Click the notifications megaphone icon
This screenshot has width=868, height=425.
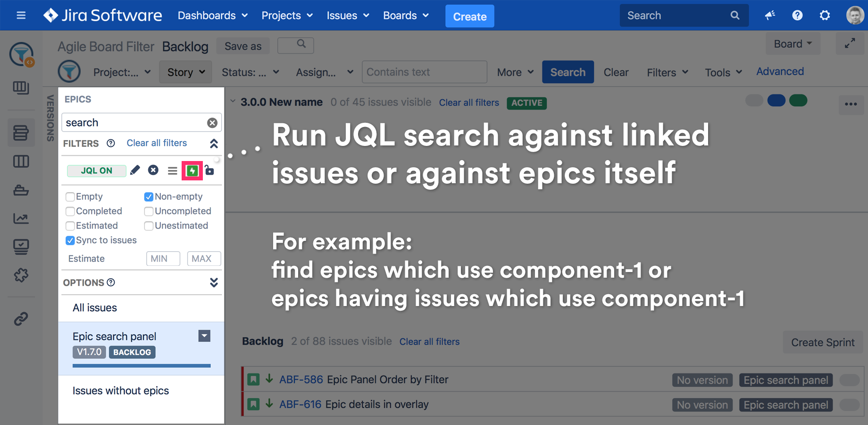click(x=770, y=16)
